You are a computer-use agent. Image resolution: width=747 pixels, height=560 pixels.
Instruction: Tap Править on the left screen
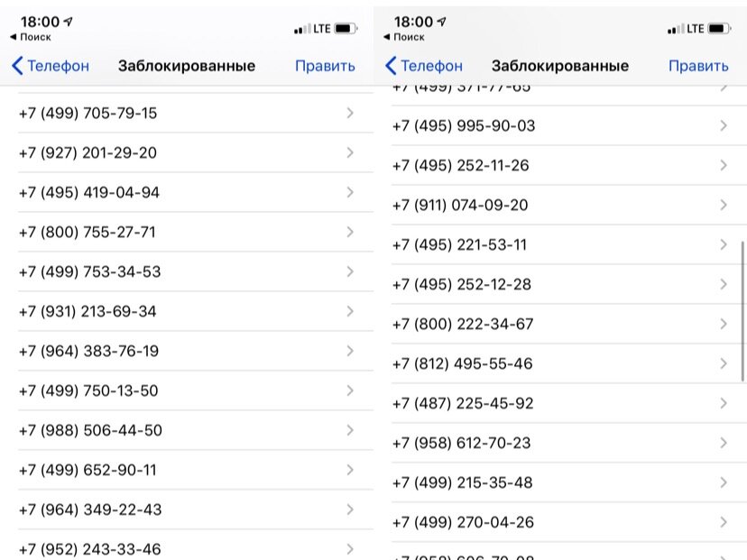tap(325, 66)
